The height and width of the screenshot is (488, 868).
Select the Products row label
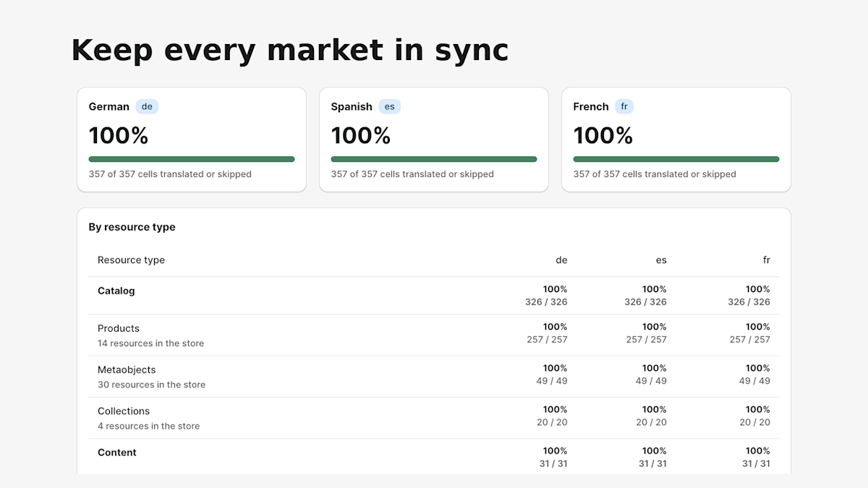tap(119, 328)
